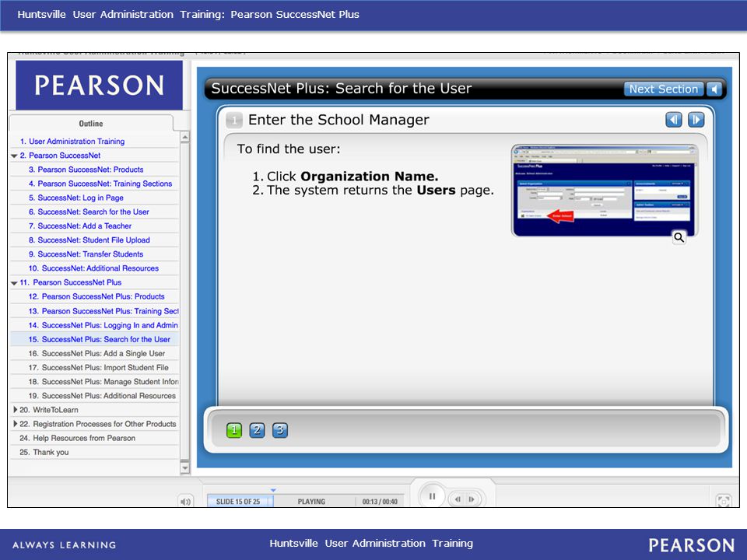Expand the 20. WriteToLearn section
Screen dimensions: 747x560
(x=16, y=410)
